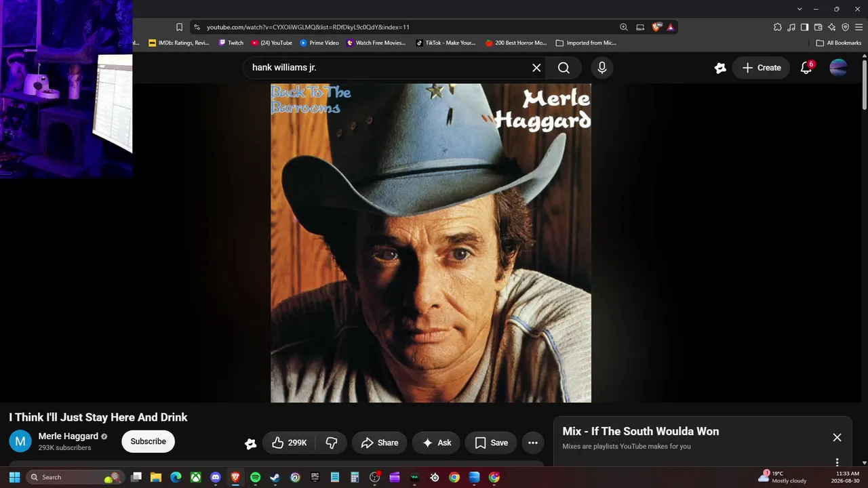This screenshot has width=868, height=488.
Task: Click the sparkle icon left of Like
Action: click(250, 443)
